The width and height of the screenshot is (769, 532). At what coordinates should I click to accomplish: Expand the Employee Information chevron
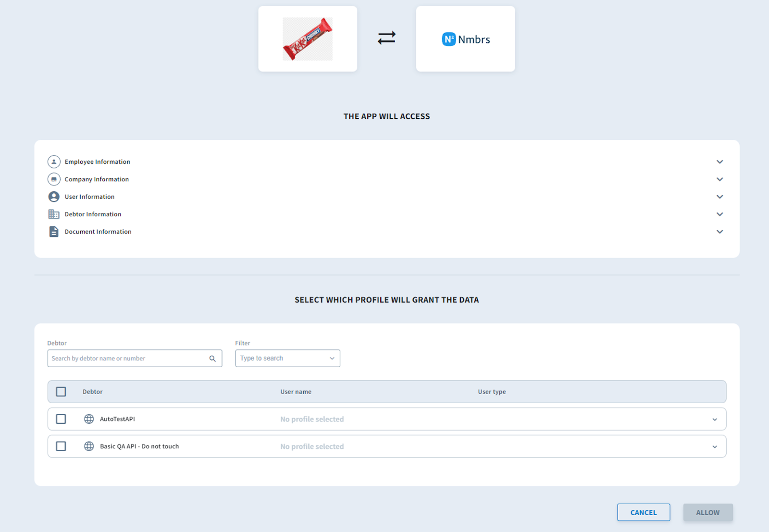point(719,162)
